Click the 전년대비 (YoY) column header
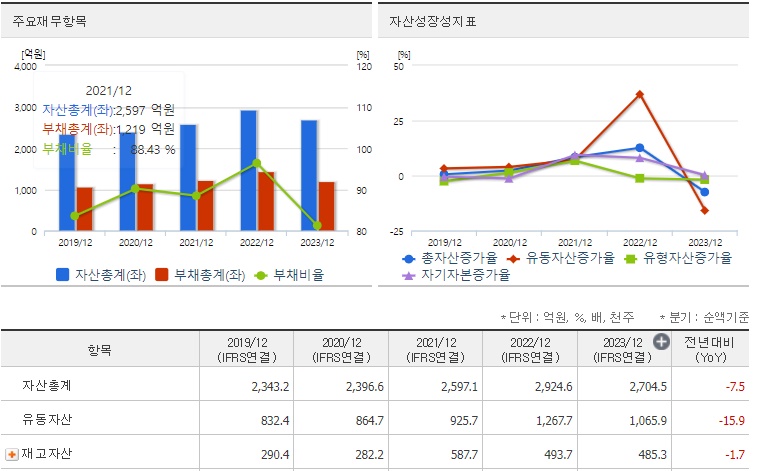 (710, 349)
